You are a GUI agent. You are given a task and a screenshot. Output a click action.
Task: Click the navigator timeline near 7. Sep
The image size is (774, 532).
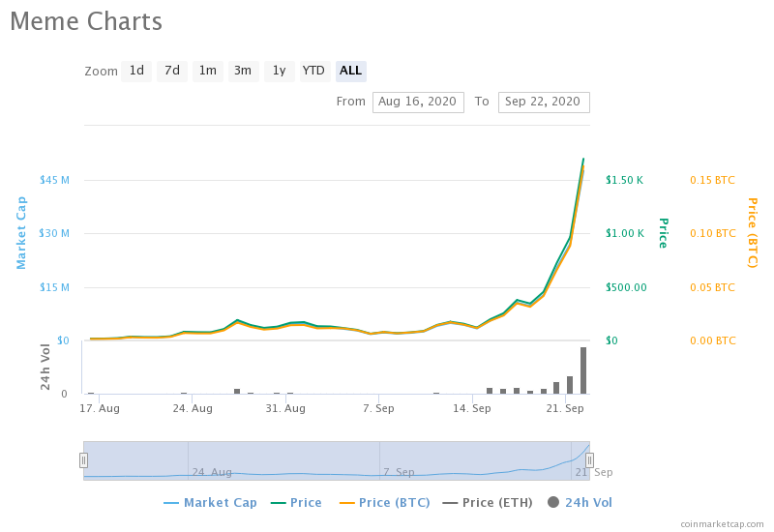coord(399,472)
